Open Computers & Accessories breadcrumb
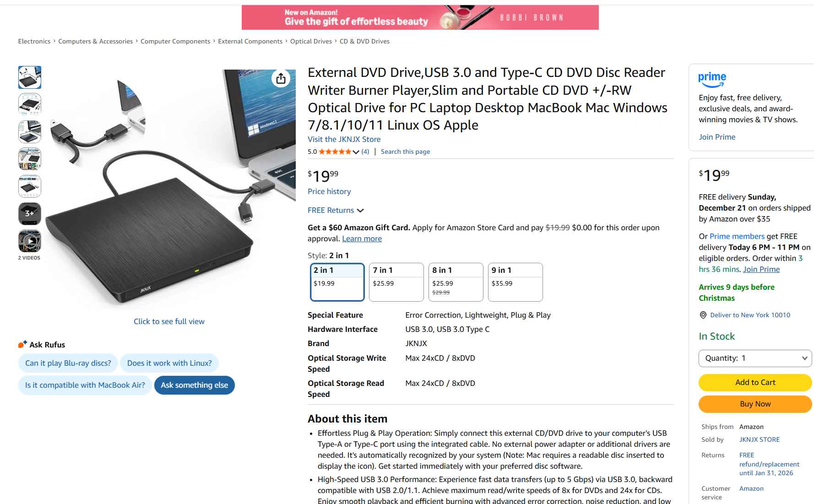Image resolution: width=814 pixels, height=504 pixels. [95, 41]
